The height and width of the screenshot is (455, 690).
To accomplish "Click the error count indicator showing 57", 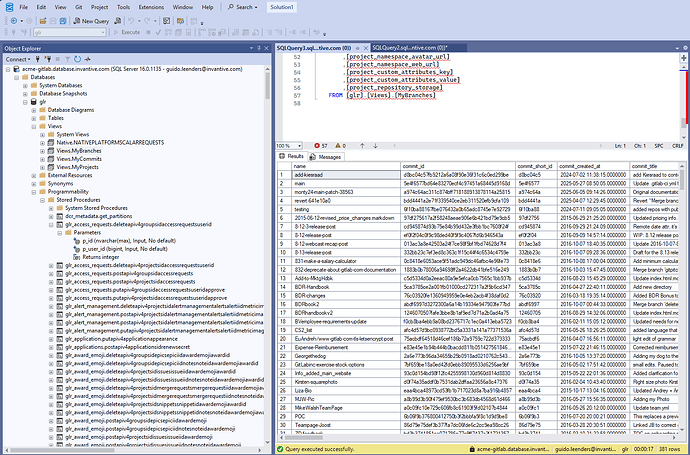I will pyautogui.click(x=321, y=146).
